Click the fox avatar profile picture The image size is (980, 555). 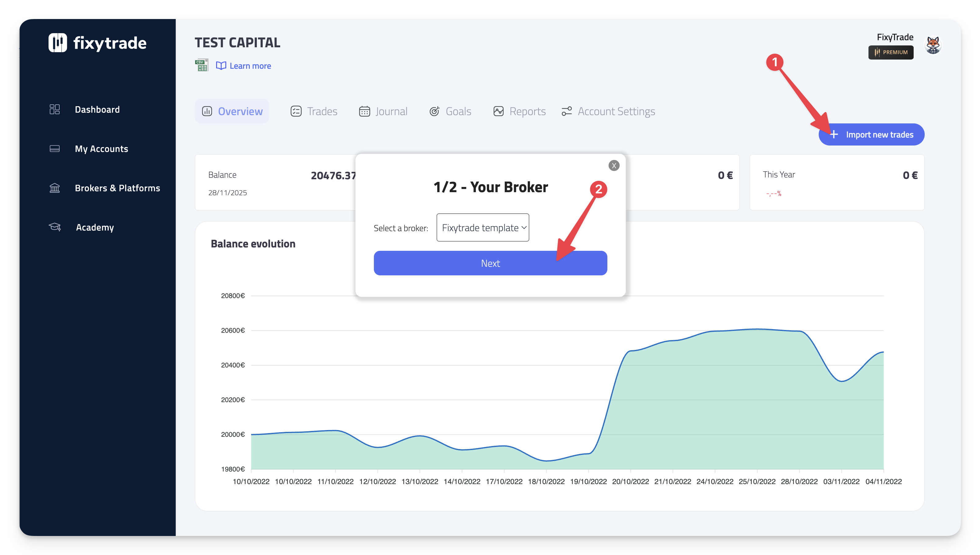pyautogui.click(x=933, y=45)
